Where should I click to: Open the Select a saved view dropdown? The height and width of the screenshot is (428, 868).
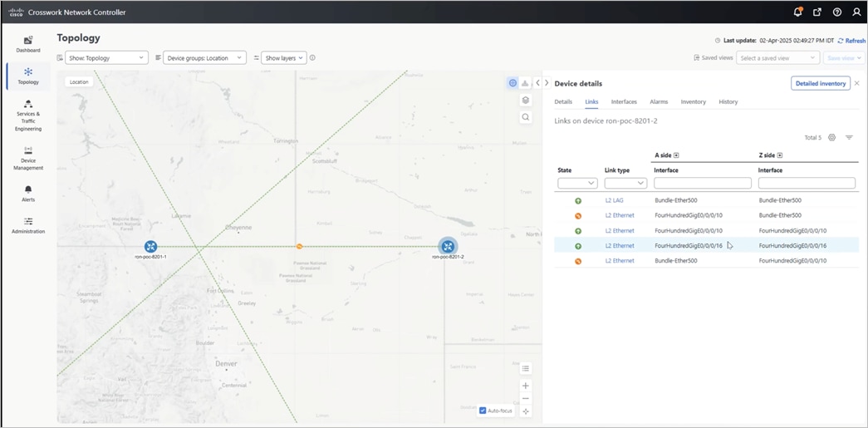pyautogui.click(x=777, y=57)
